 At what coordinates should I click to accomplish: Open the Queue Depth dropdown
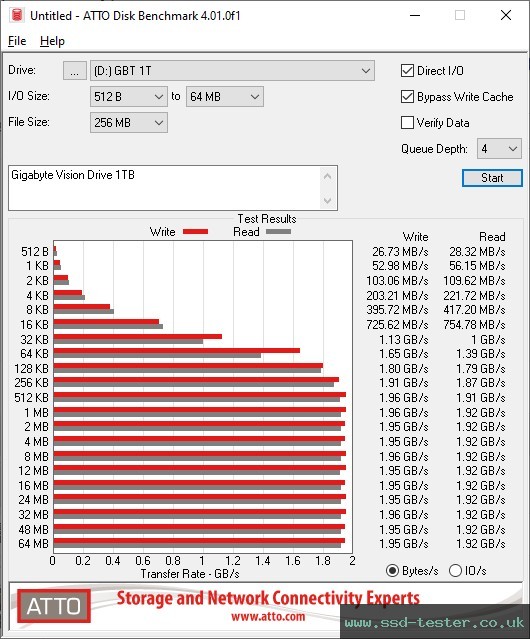tap(499, 149)
